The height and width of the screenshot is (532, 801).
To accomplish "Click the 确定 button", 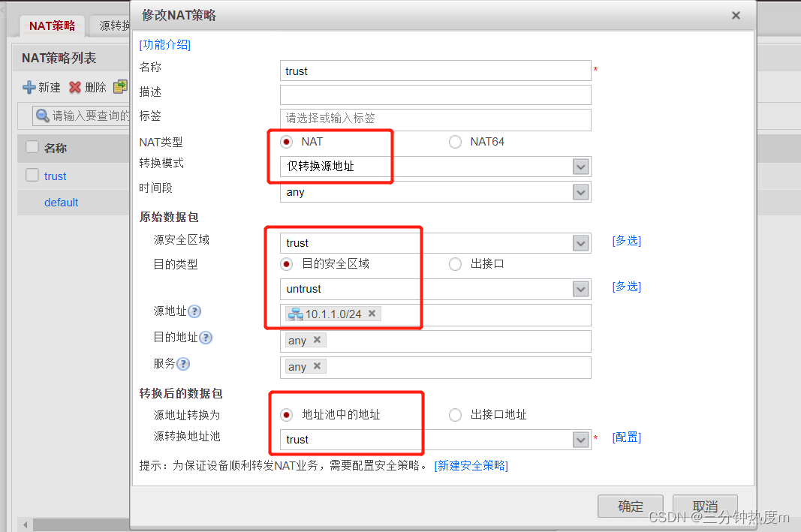I will pyautogui.click(x=631, y=506).
